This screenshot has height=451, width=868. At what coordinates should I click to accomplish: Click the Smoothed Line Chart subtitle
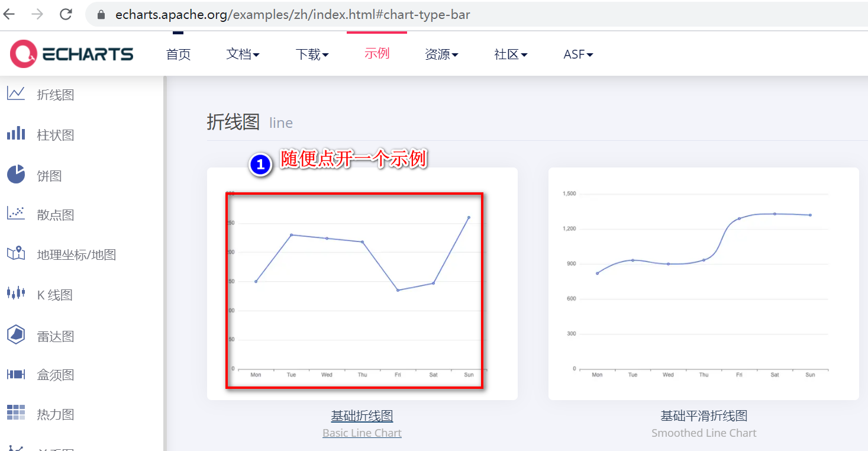coord(704,433)
